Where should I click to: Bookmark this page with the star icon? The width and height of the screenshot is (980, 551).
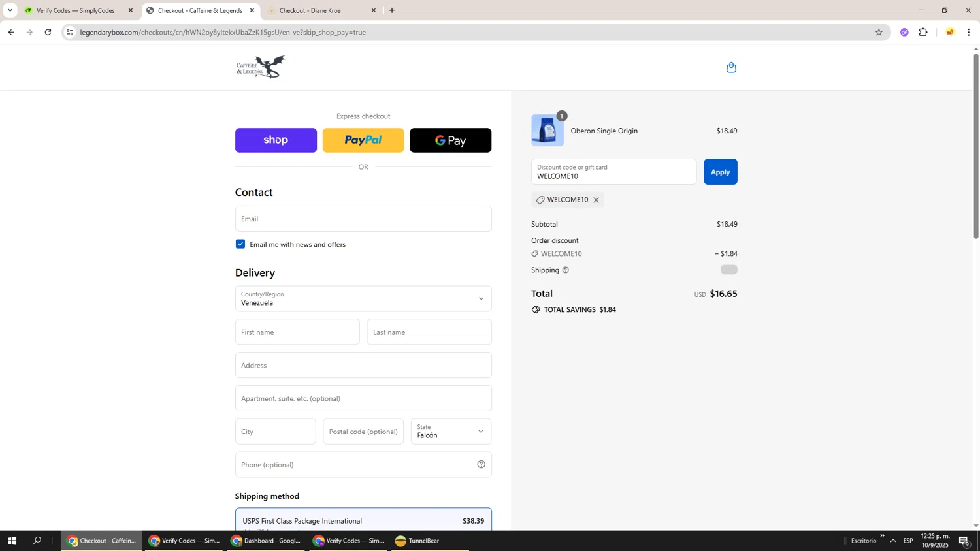coord(879,32)
